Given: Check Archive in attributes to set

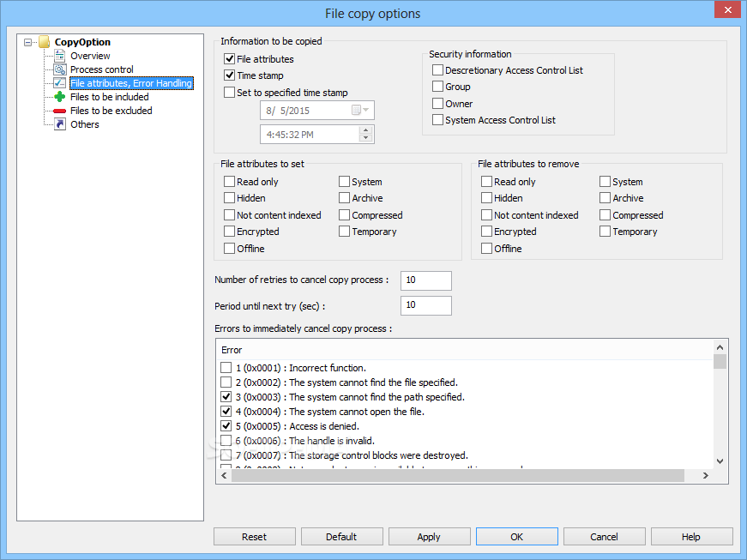Looking at the screenshot, I should [x=344, y=198].
